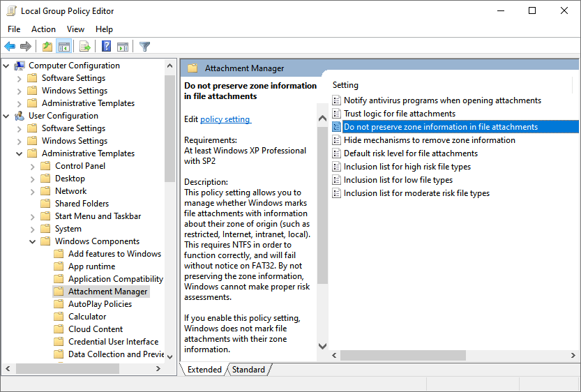Minimize the Local Group Policy Editor window
The height and width of the screenshot is (392, 581).
(x=501, y=10)
